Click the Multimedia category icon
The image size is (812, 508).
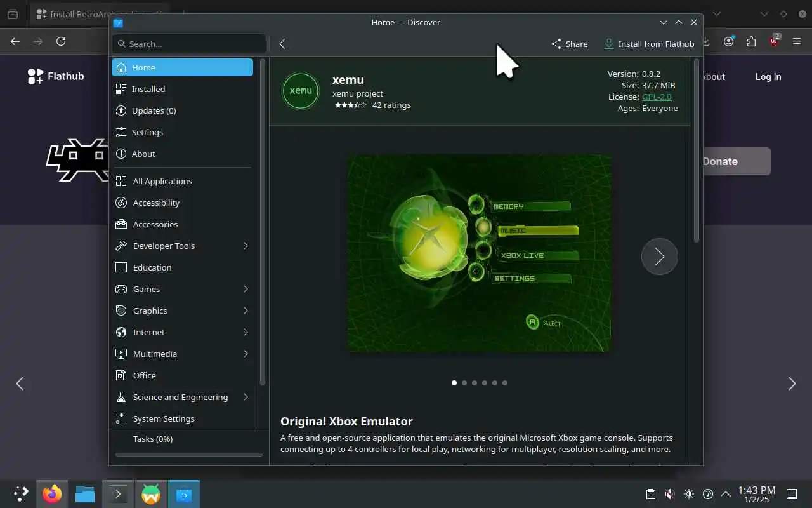pyautogui.click(x=121, y=354)
